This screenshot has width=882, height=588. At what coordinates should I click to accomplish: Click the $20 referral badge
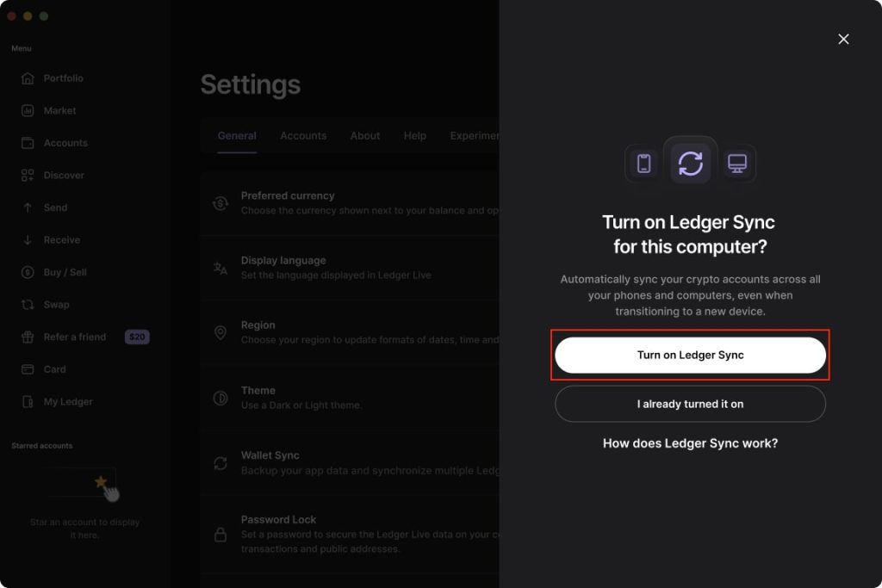pyautogui.click(x=137, y=337)
